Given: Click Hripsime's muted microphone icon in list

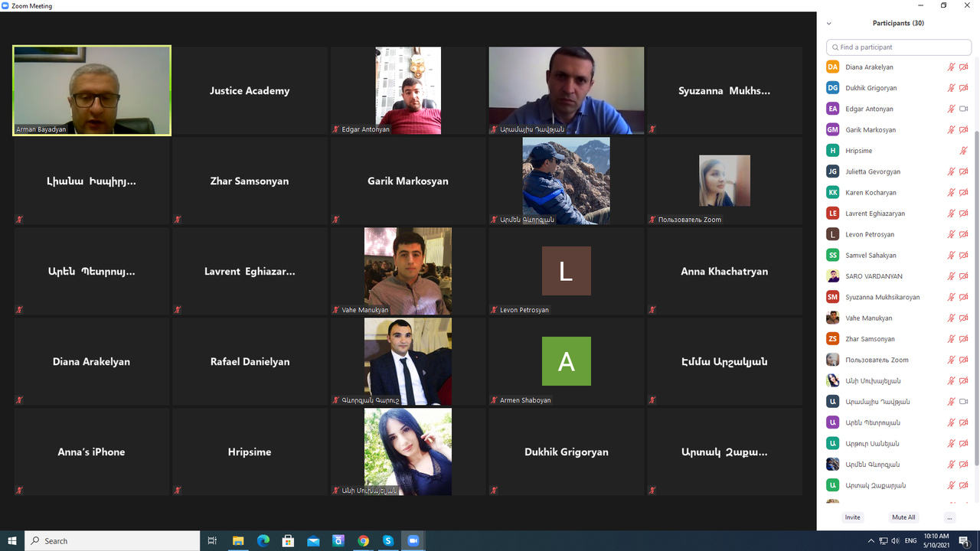Looking at the screenshot, I should tap(964, 151).
